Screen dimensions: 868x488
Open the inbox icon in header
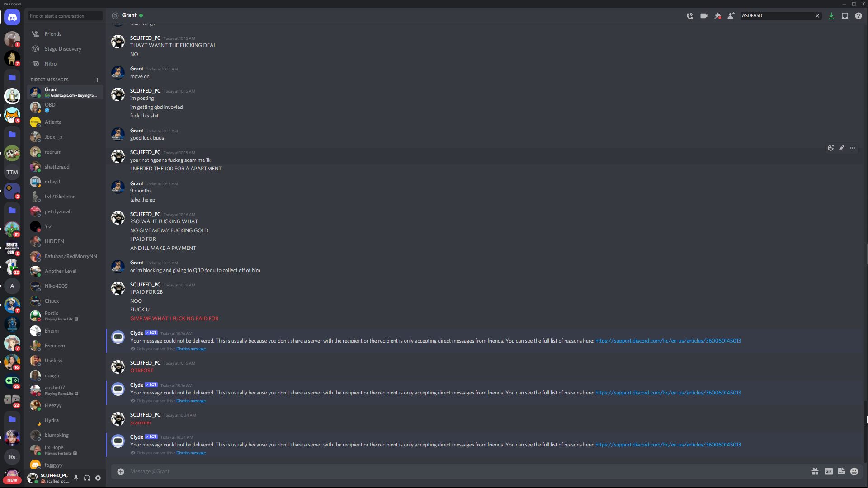(x=844, y=16)
